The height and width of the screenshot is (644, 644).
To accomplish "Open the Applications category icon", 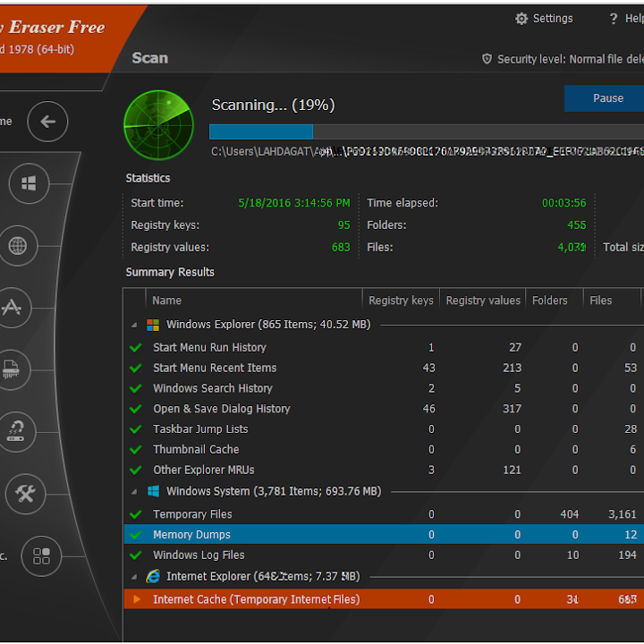I will [13, 308].
